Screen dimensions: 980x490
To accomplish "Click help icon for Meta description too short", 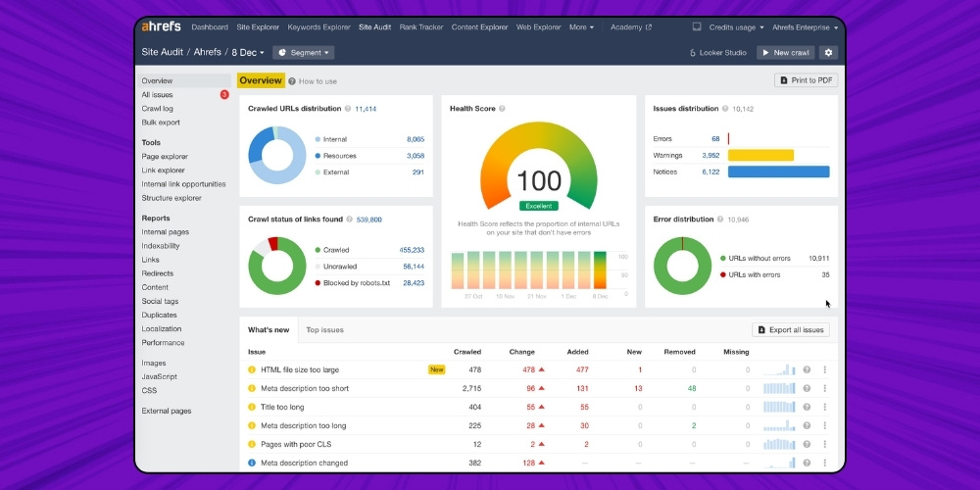I will [x=807, y=388].
